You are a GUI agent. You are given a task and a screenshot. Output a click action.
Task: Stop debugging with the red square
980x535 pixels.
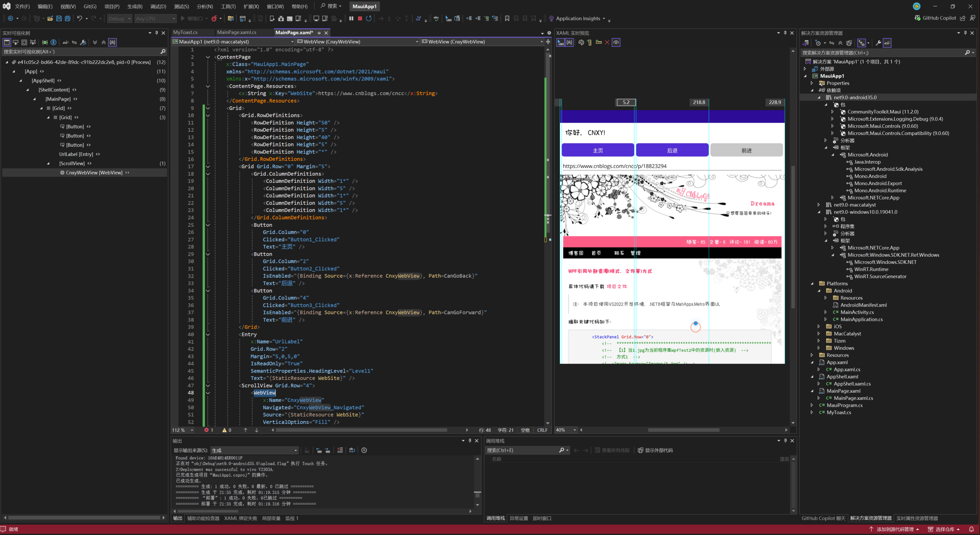pyautogui.click(x=360, y=18)
